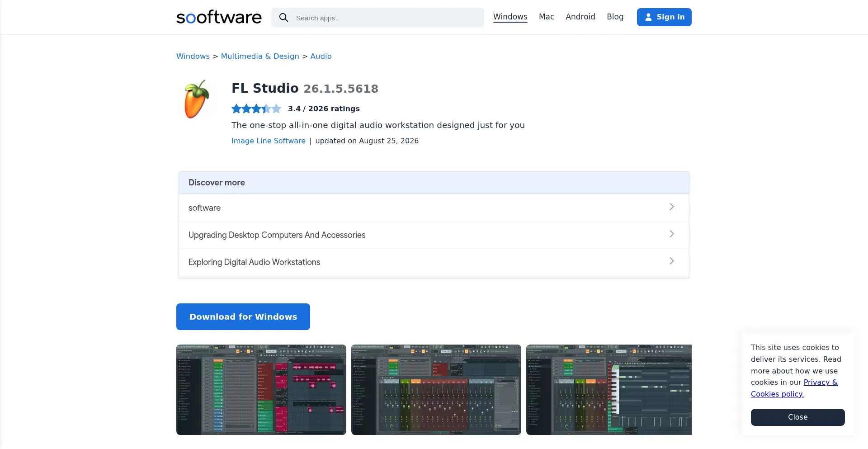Click the FL Studio title heading
868x449 pixels.
pos(265,88)
